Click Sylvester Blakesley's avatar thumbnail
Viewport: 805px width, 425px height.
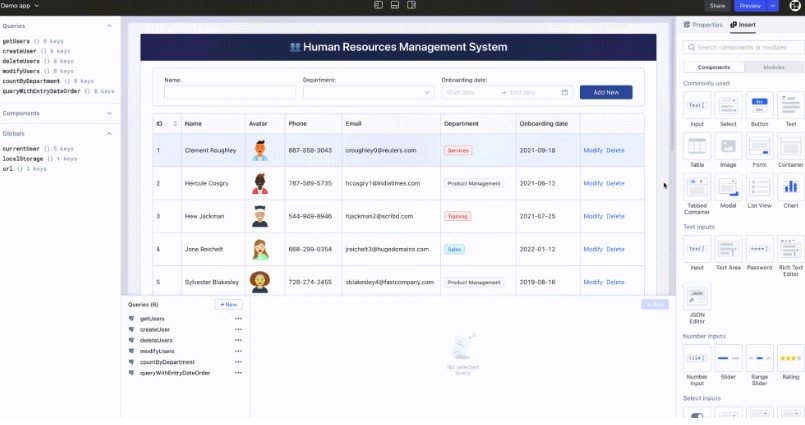pyautogui.click(x=260, y=282)
